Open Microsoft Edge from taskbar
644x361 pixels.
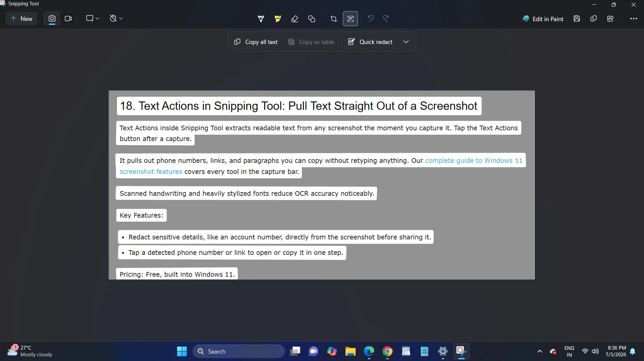369,351
